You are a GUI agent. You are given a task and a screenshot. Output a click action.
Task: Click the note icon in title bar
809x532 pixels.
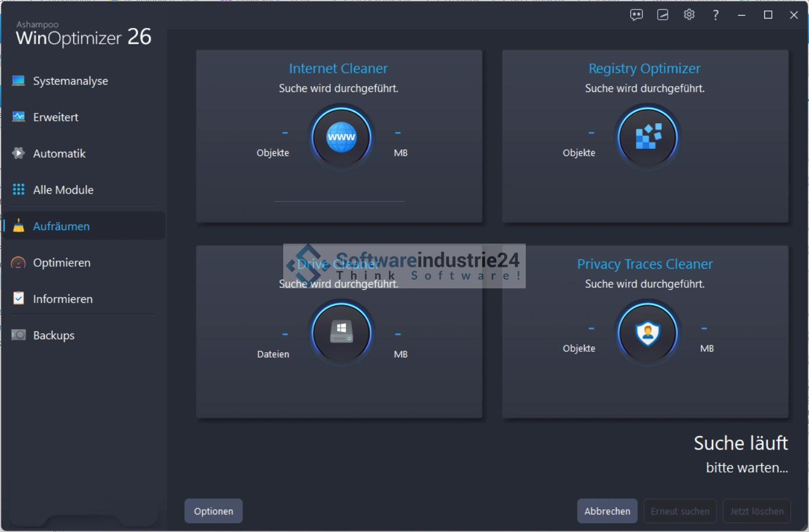pyautogui.click(x=662, y=15)
